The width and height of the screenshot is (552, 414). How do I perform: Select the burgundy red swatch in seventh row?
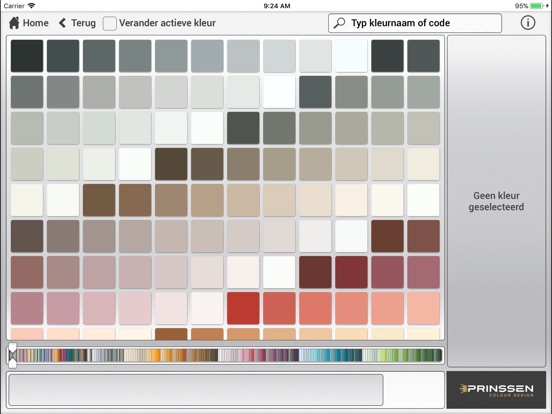(351, 272)
